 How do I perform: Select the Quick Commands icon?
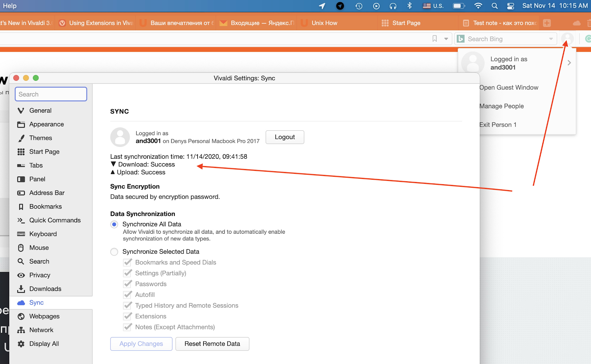pyautogui.click(x=21, y=220)
